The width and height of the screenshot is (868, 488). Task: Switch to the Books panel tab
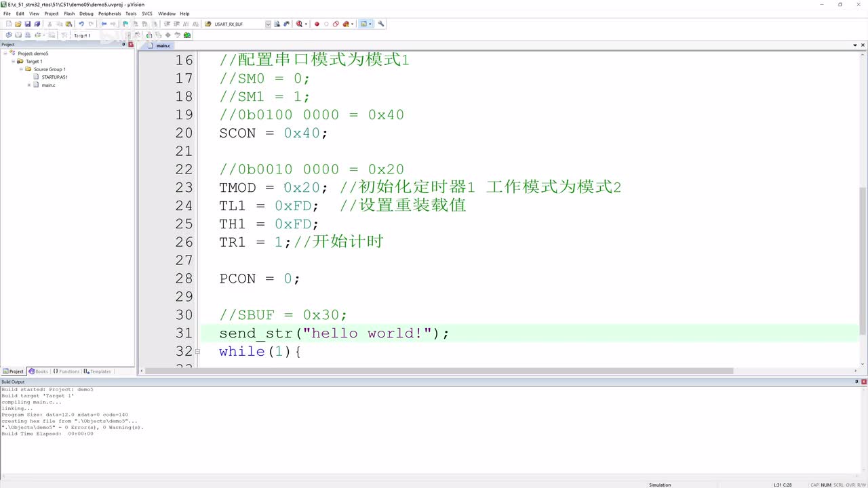(x=39, y=371)
